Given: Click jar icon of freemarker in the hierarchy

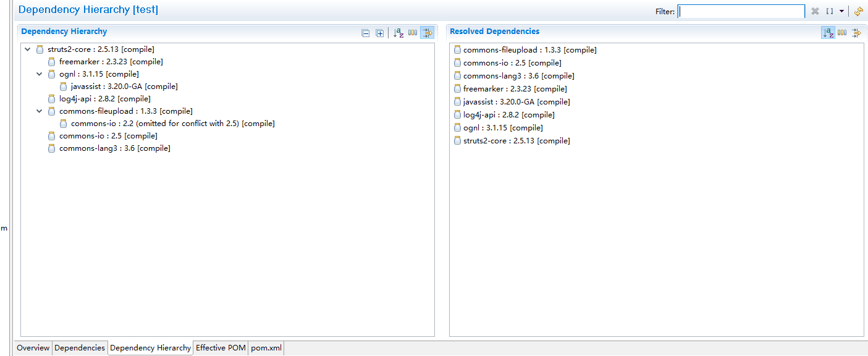Looking at the screenshot, I should pyautogui.click(x=52, y=62).
